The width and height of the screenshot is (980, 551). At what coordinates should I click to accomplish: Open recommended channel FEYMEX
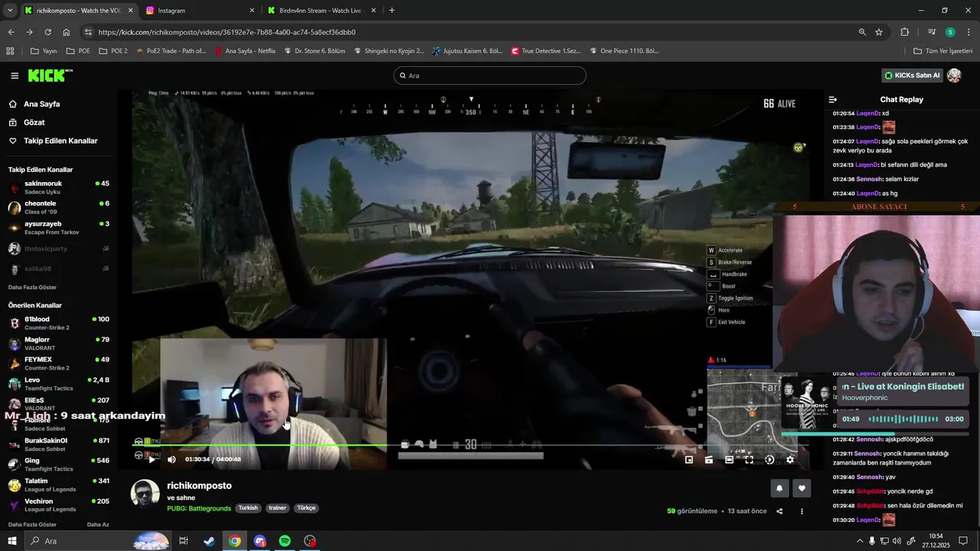[58, 364]
